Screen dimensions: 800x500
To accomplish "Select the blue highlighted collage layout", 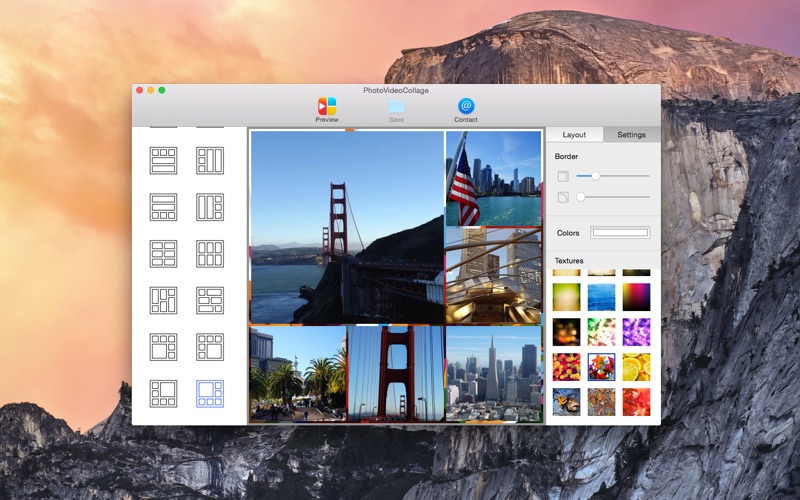I will [x=210, y=393].
